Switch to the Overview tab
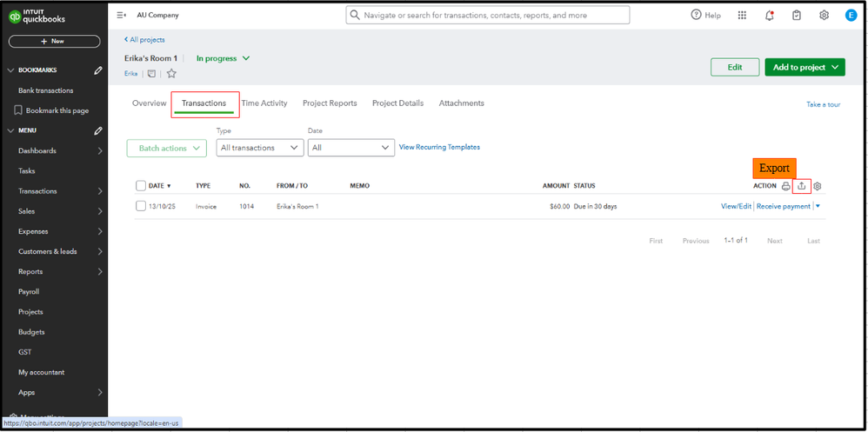This screenshot has width=868, height=432. (x=149, y=103)
